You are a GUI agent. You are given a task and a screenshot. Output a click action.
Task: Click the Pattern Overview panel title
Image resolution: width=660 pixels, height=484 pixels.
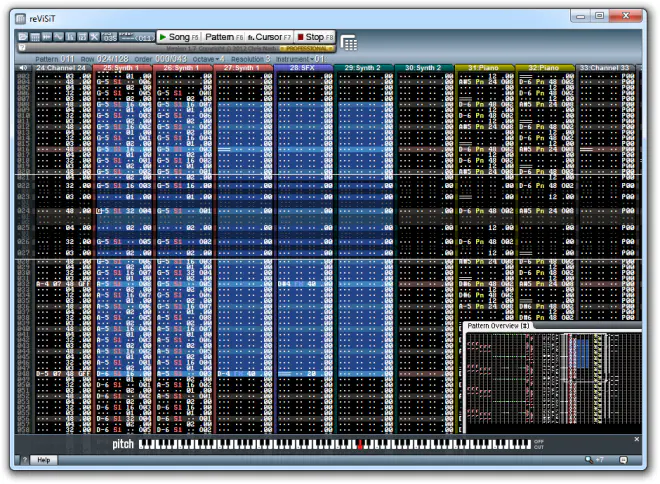498,326
